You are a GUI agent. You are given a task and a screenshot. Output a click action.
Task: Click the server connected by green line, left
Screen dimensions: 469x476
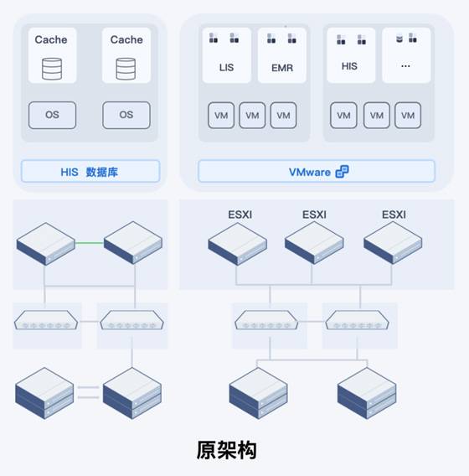46,244
